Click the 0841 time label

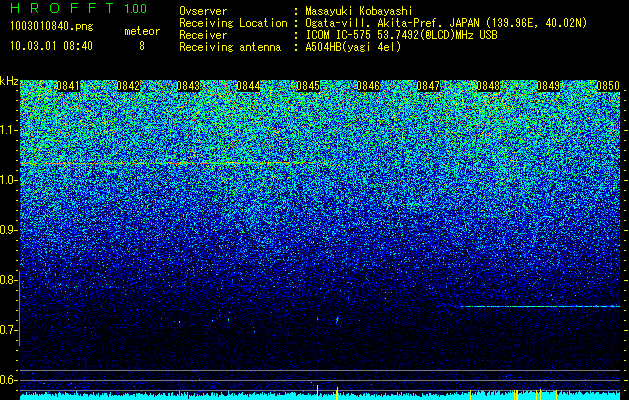coord(68,86)
